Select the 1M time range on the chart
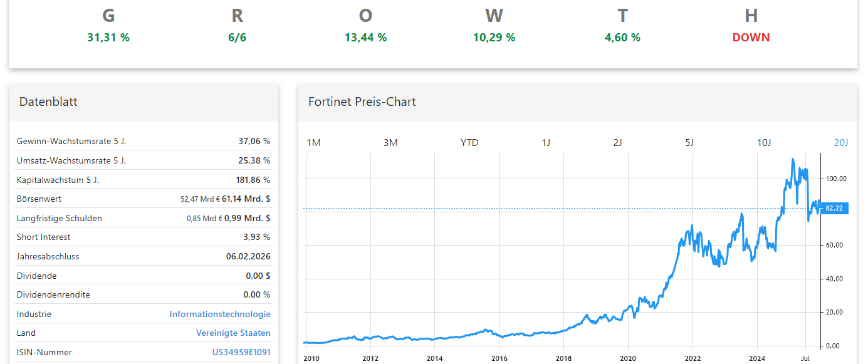Viewport: 868px width, 364px height. tap(313, 143)
